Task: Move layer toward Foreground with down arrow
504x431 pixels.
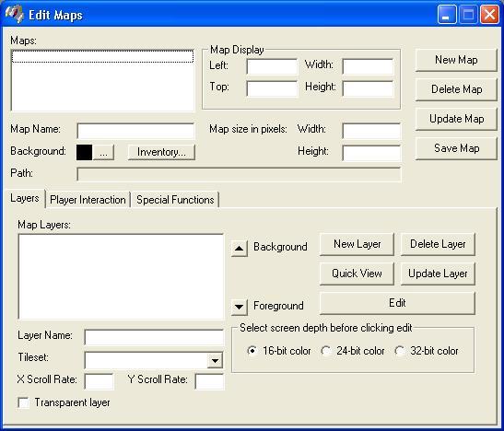Action: [x=240, y=307]
